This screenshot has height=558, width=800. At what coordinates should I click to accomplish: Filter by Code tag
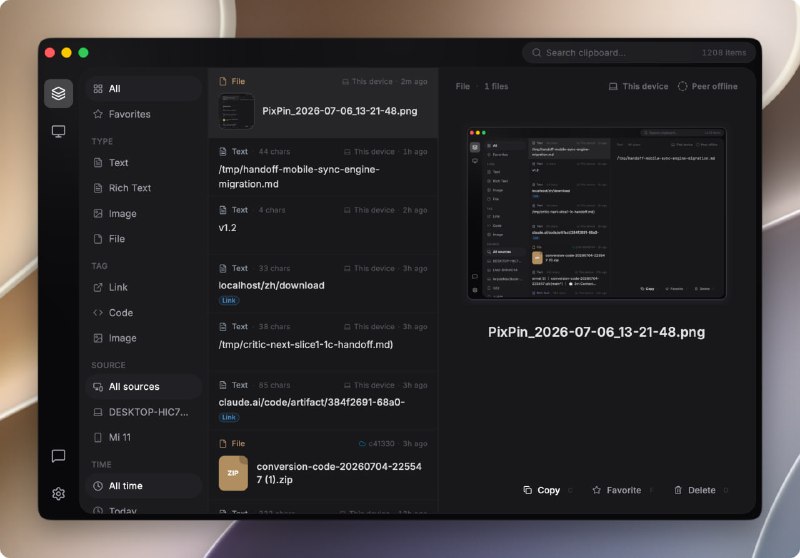143,313
